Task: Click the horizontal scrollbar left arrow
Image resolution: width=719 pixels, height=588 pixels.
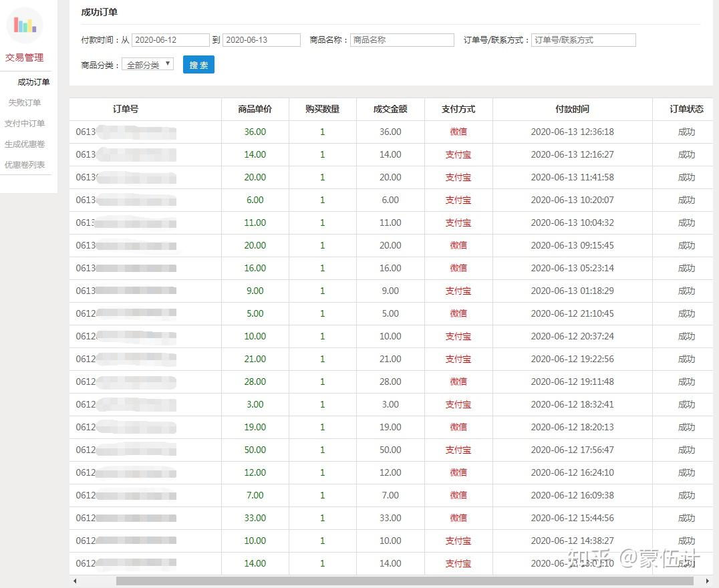Action: [x=75, y=581]
